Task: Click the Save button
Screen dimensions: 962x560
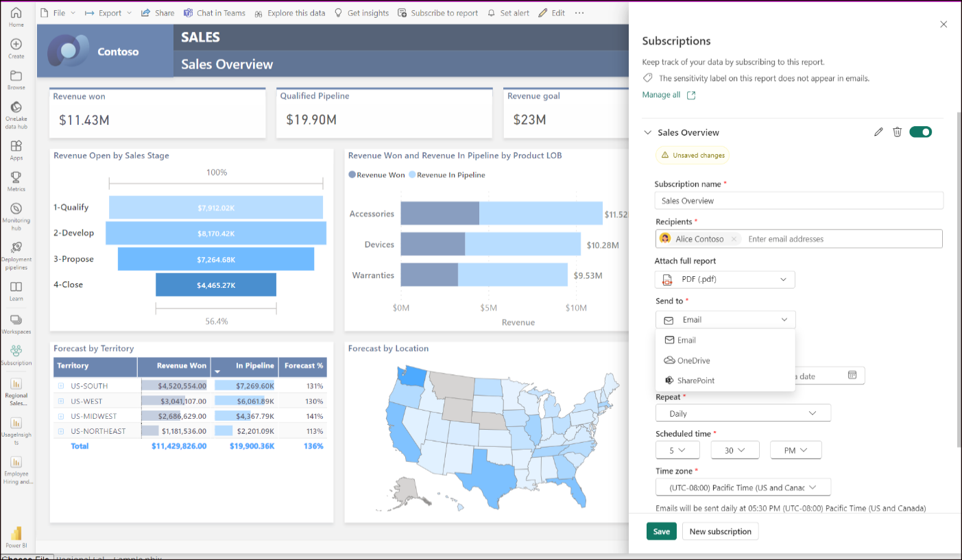Action: pyautogui.click(x=661, y=531)
